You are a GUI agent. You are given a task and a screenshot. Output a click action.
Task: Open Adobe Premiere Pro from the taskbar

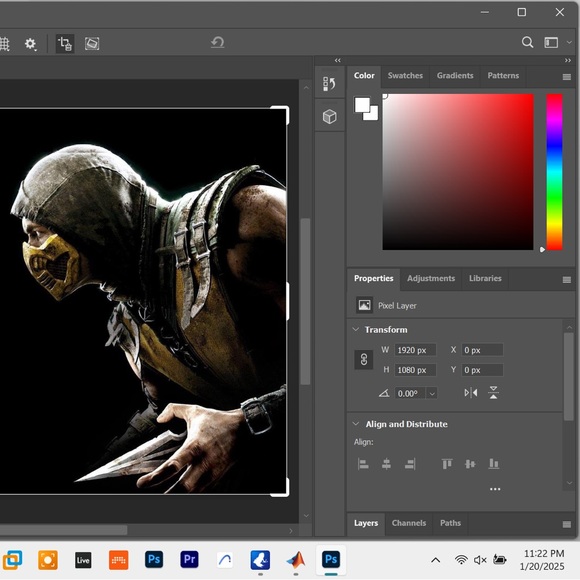[189, 560]
